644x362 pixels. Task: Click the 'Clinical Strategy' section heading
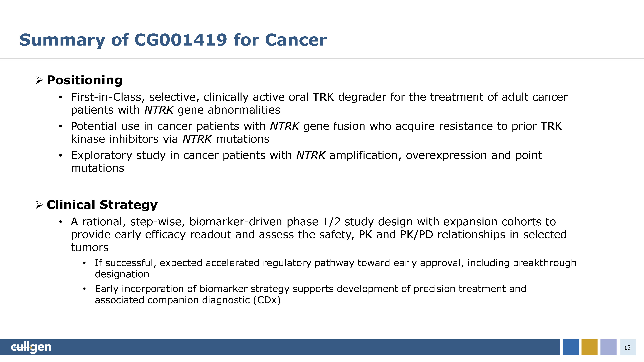[x=102, y=205]
